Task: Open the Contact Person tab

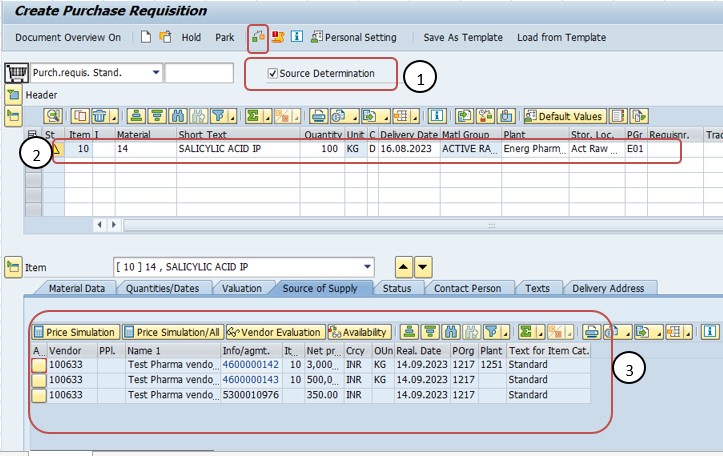Action: click(467, 288)
